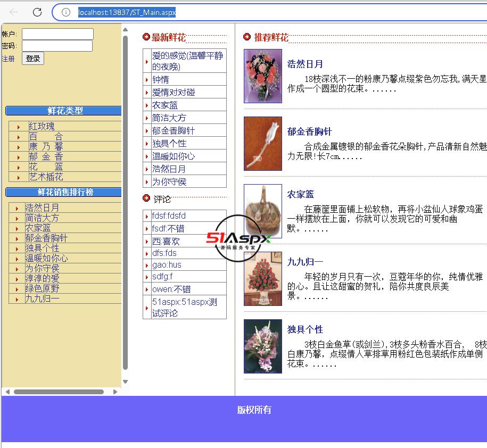Open comment gao:hus
Image resolution: width=487 pixels, height=448 pixels.
coord(167,265)
